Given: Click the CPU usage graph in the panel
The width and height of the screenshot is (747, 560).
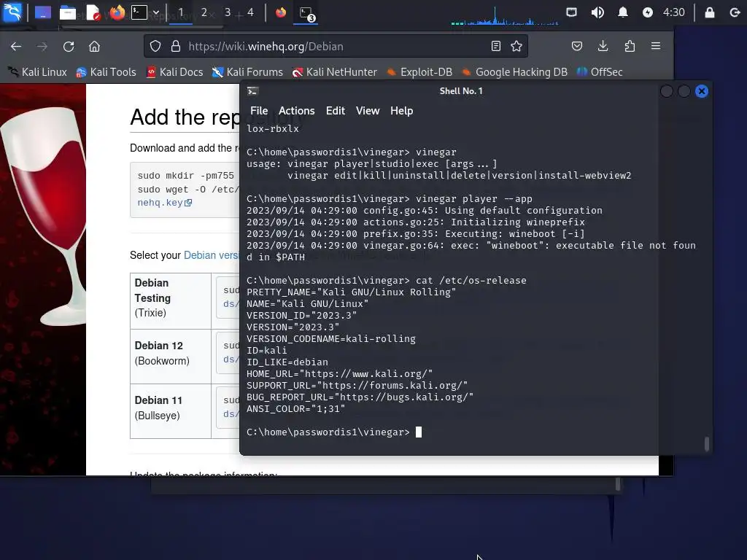Looking at the screenshot, I should tap(505, 15).
